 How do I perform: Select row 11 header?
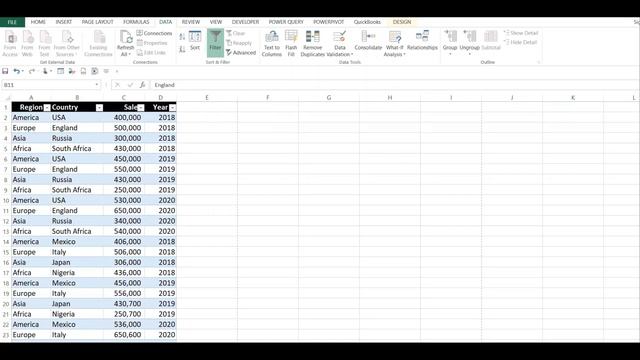click(x=6, y=211)
